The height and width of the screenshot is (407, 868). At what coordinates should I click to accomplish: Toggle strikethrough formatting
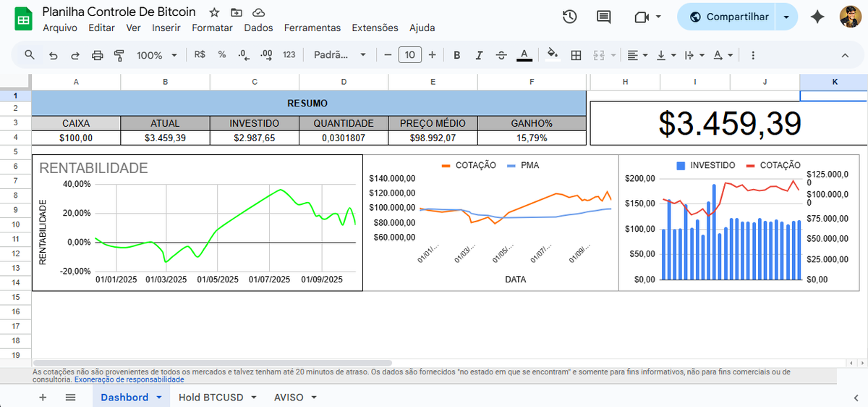pos(501,55)
